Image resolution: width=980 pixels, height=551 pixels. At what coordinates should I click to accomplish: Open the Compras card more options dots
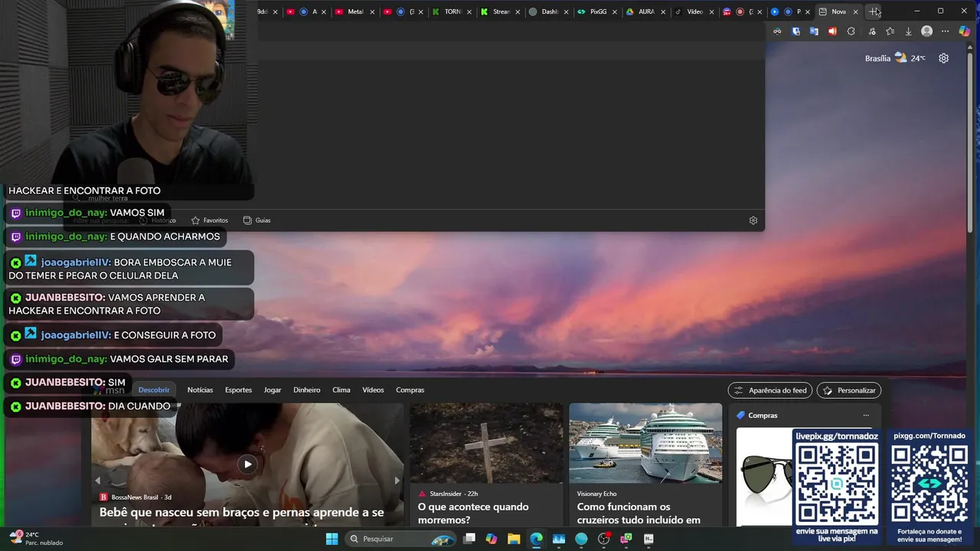tap(866, 416)
